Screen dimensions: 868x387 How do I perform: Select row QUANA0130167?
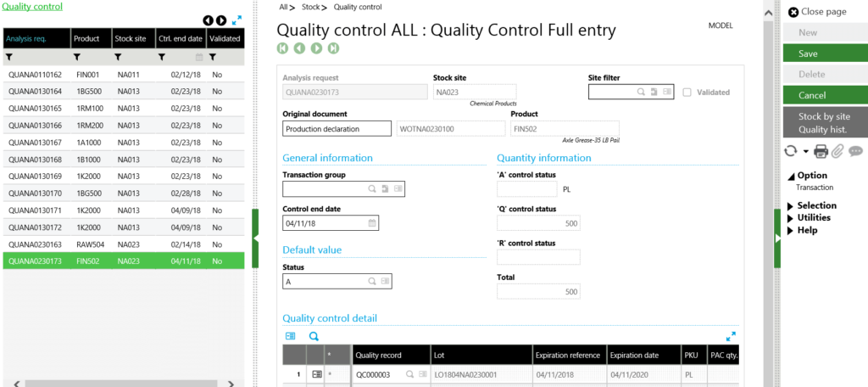(x=124, y=143)
